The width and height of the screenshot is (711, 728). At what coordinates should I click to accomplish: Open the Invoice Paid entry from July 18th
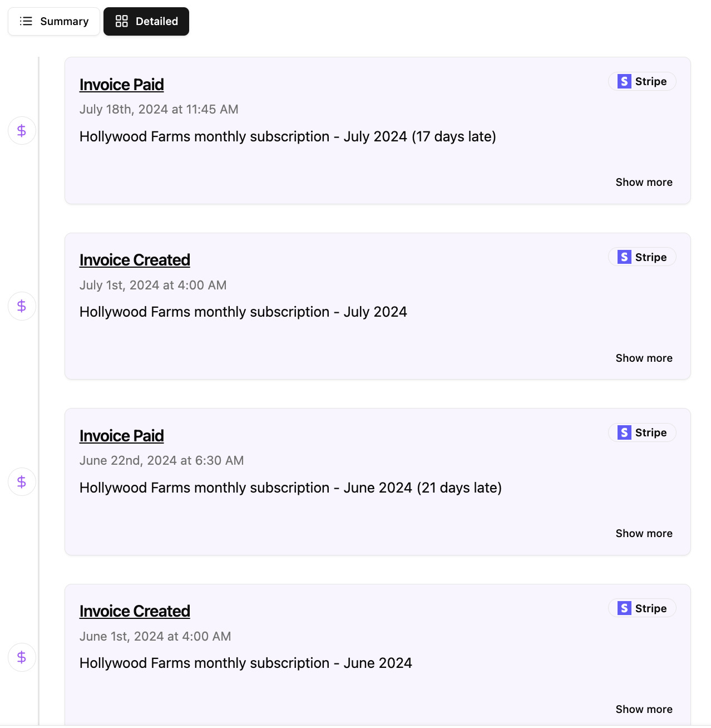pos(121,84)
